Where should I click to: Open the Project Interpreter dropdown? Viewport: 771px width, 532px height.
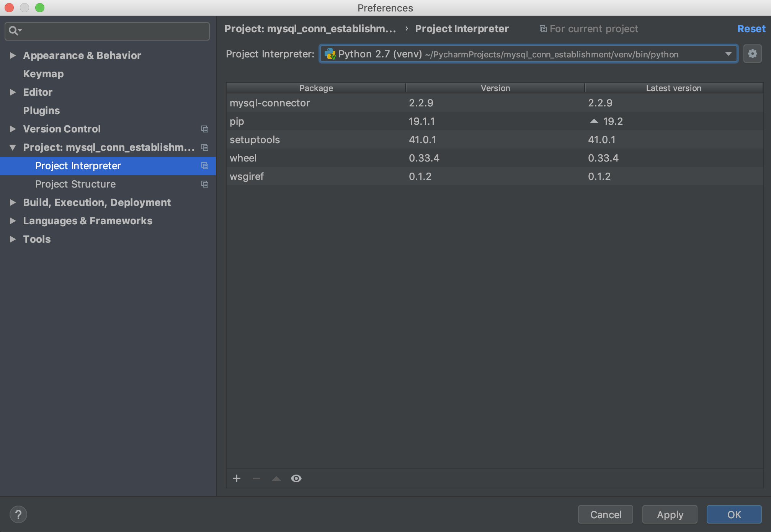click(x=728, y=54)
